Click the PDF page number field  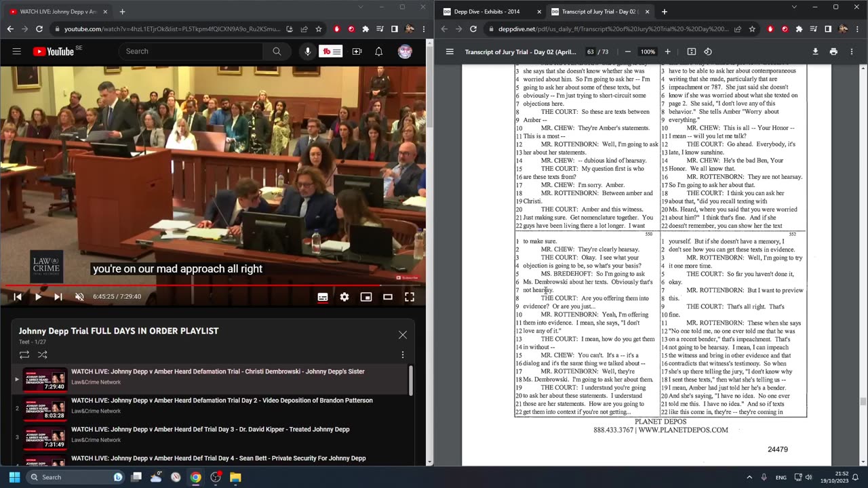click(591, 52)
